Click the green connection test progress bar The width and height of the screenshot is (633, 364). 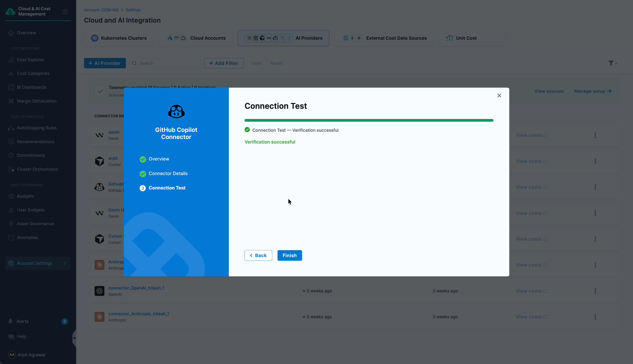(369, 120)
